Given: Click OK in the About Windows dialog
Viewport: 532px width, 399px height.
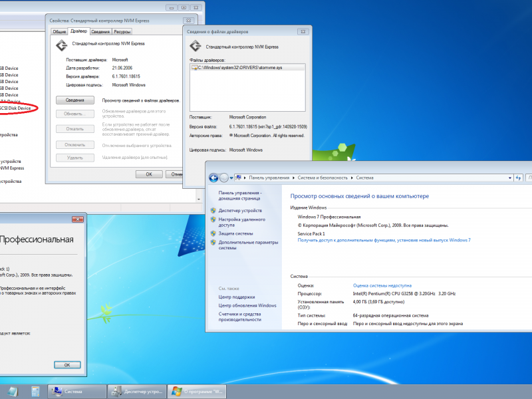Looking at the screenshot, I should (67, 364).
